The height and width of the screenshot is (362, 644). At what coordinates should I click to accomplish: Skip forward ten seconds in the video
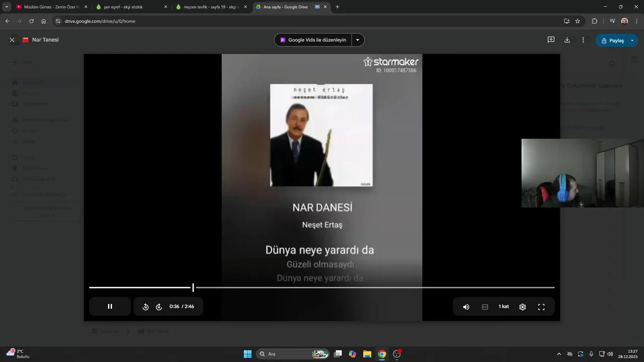pos(159,307)
